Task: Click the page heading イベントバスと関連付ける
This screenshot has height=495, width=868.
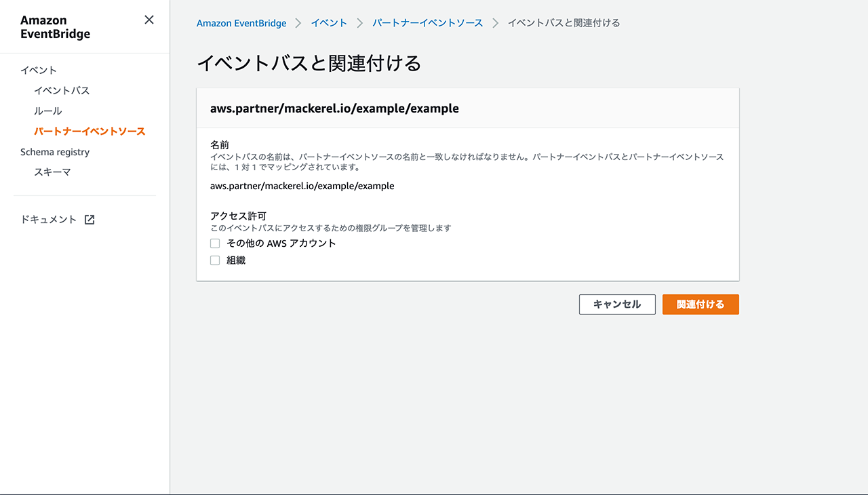Action: pos(309,63)
